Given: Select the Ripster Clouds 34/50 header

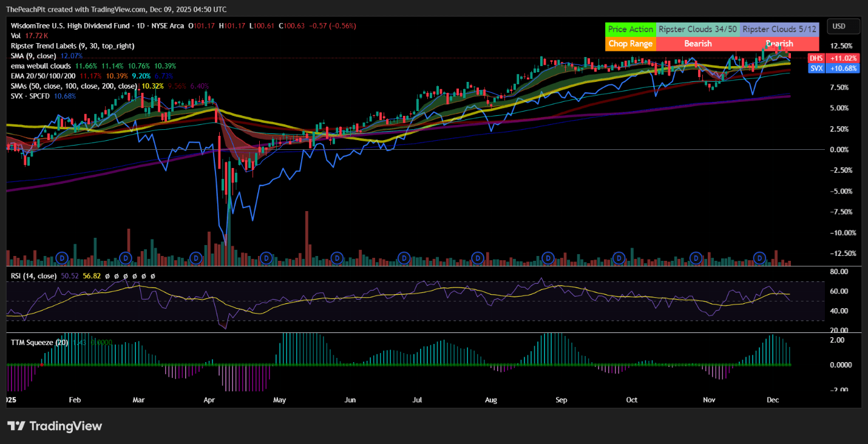Looking at the screenshot, I should 698,29.
